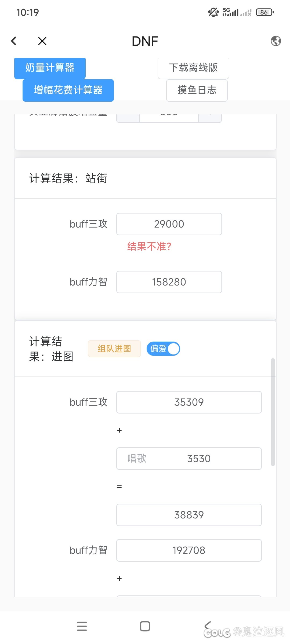This screenshot has width=290, height=644.
Task: Switch to 增幅花费计算器
Action: click(x=68, y=90)
